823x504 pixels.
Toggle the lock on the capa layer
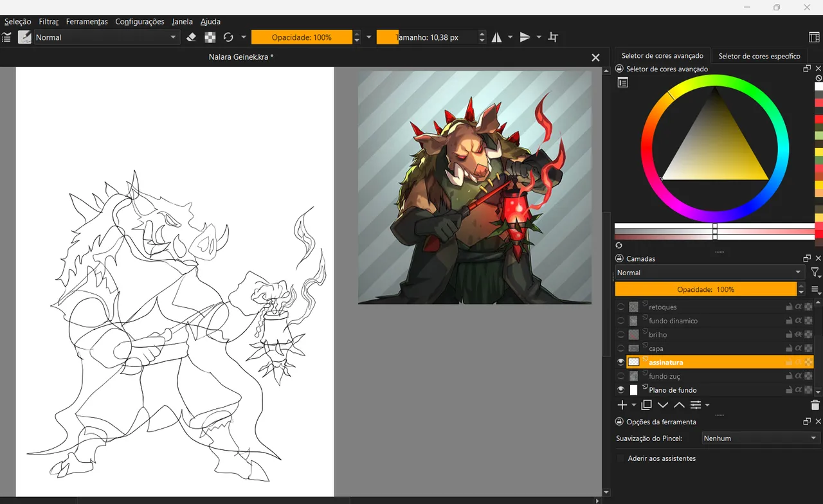(789, 348)
